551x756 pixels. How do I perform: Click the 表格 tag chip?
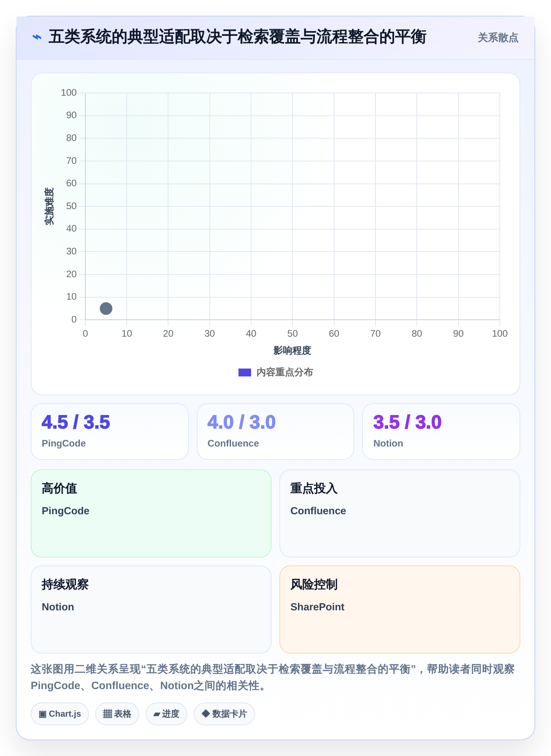tap(117, 714)
